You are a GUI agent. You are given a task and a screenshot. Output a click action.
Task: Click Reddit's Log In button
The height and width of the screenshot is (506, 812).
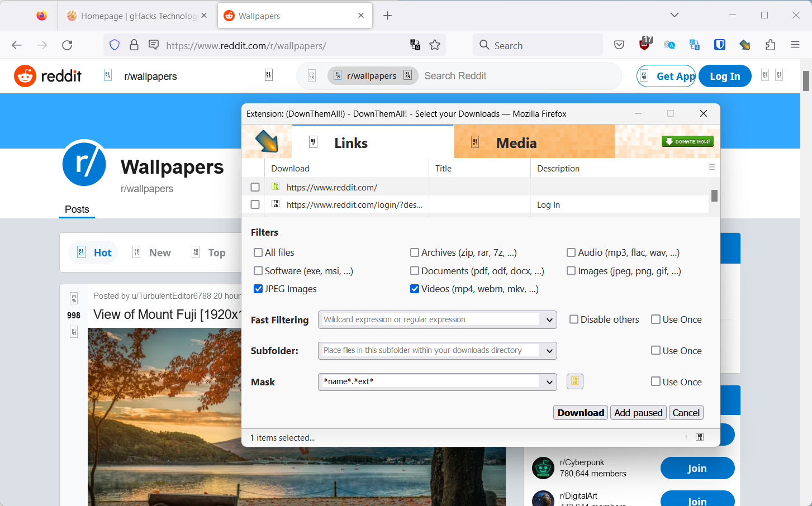tap(725, 76)
